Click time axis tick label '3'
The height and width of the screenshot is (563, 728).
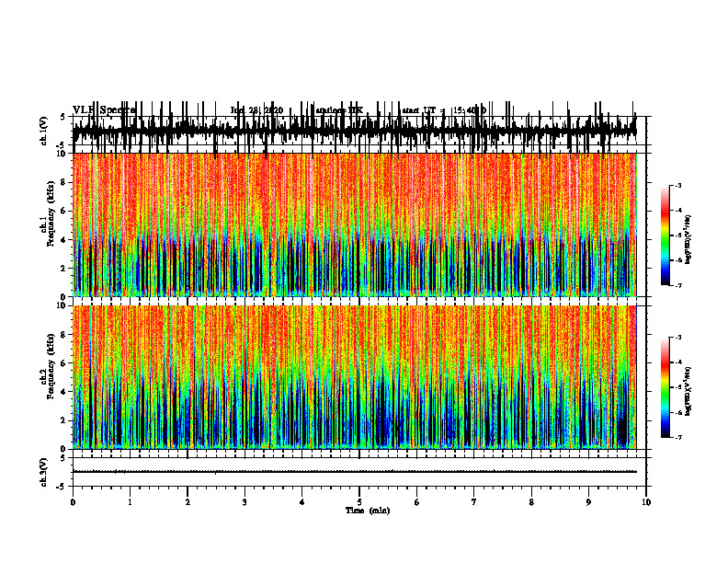coord(245,502)
